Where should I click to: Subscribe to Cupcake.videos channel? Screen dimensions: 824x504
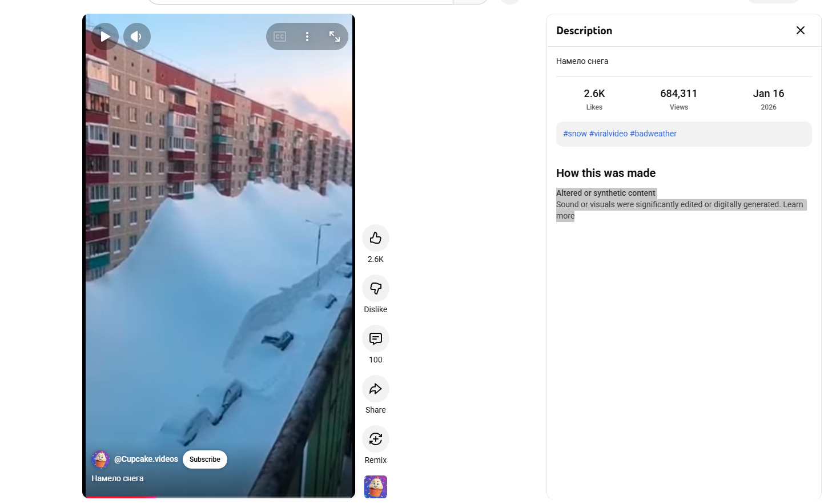pos(204,459)
